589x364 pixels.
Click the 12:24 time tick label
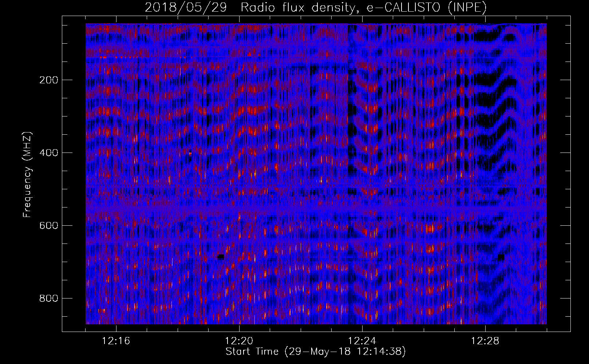click(x=362, y=341)
